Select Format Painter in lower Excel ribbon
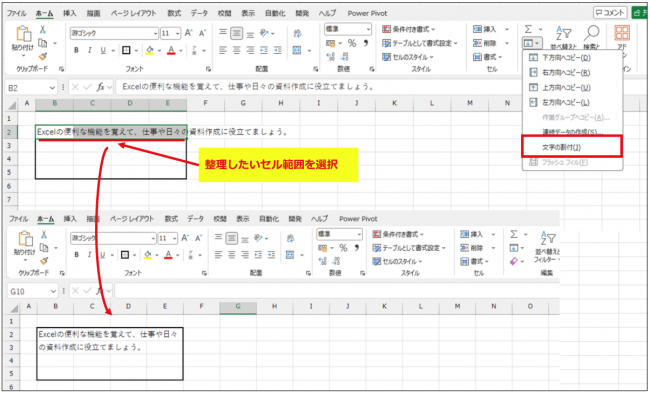Viewport: 650px width, 393px height. 44,261
